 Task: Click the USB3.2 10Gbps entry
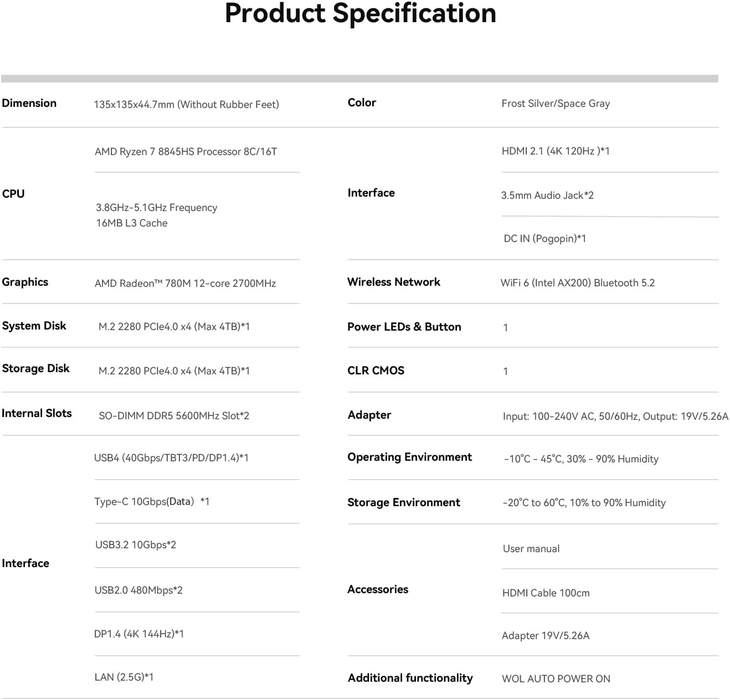click(136, 545)
